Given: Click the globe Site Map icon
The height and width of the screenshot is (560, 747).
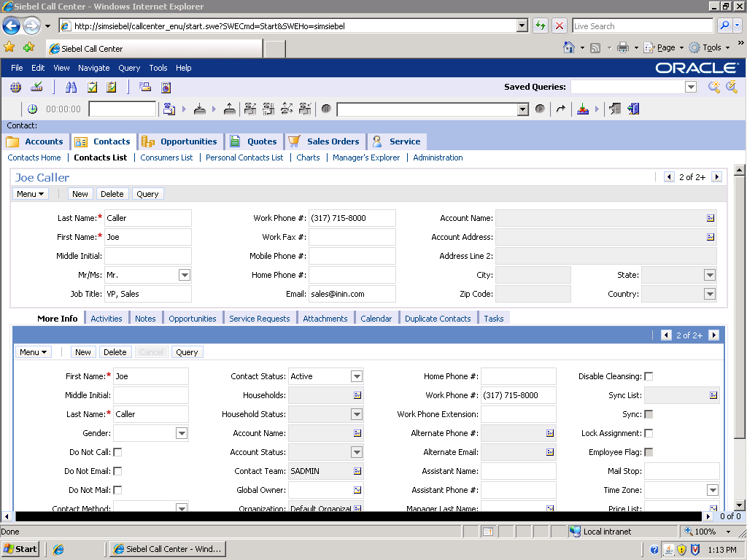Looking at the screenshot, I should click(15, 87).
